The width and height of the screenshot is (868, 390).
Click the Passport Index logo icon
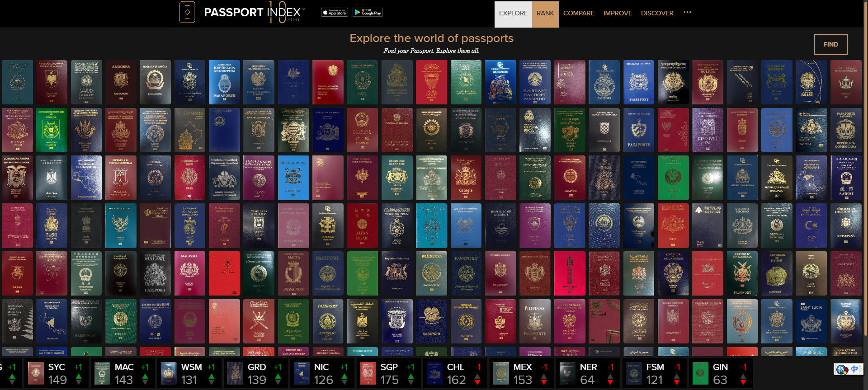pyautogui.click(x=187, y=12)
